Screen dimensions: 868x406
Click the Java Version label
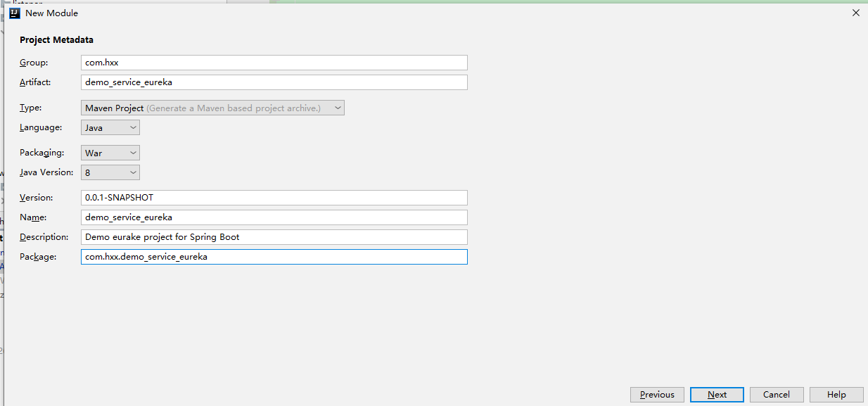46,172
